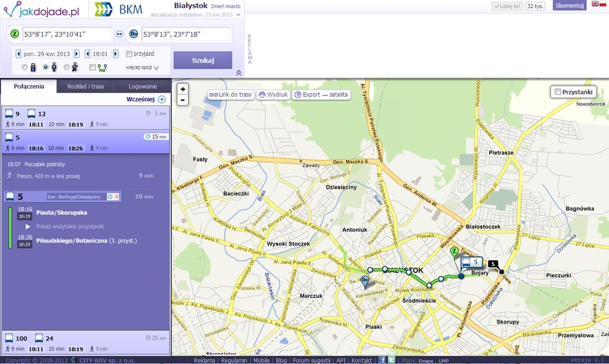
Task: Click the Piłsudskiego/Botaniczna stop name
Action: 72,241
